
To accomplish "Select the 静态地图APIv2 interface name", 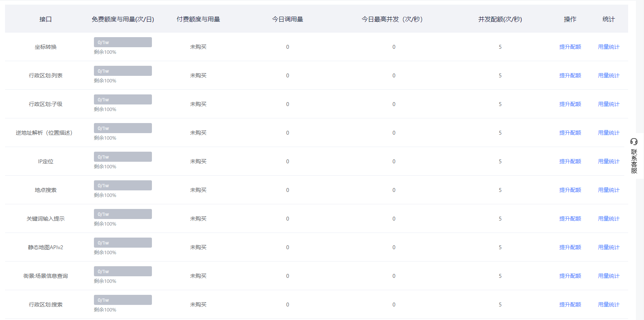I will pos(46,247).
